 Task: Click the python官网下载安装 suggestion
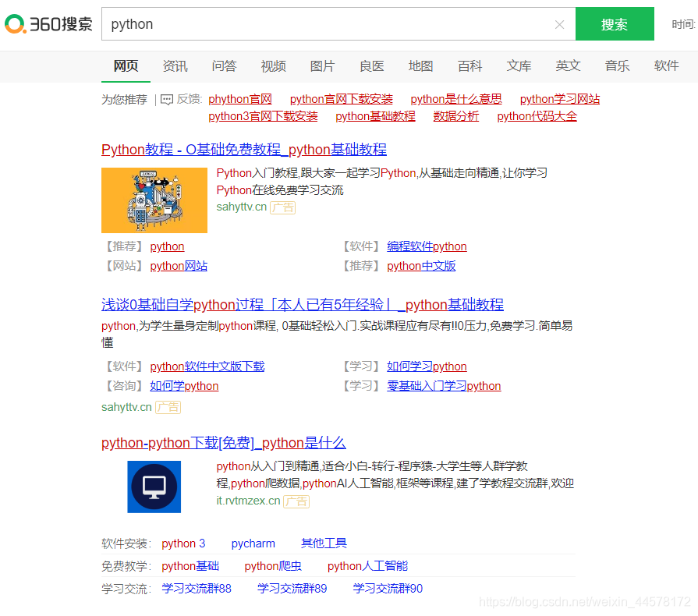(x=342, y=99)
